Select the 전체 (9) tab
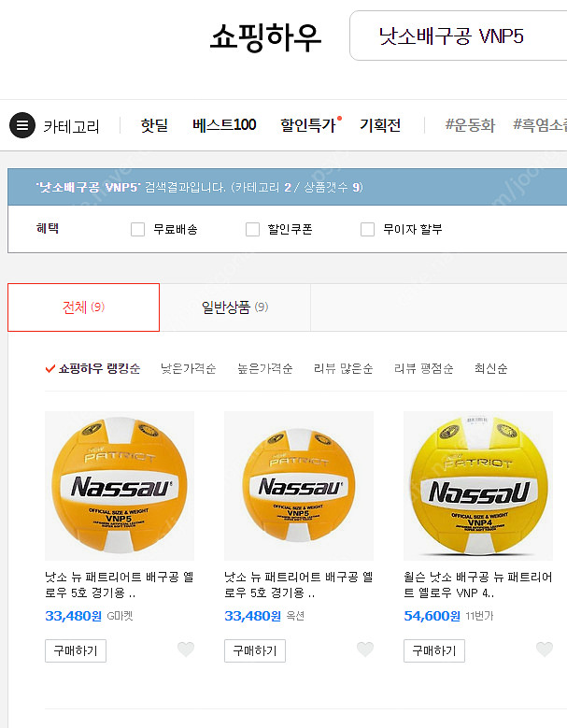 [83, 307]
